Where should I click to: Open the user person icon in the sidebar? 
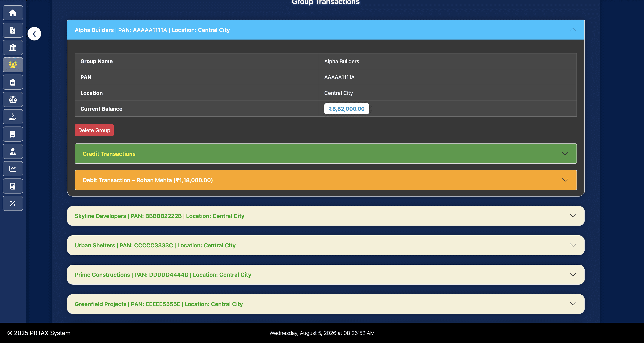13,151
